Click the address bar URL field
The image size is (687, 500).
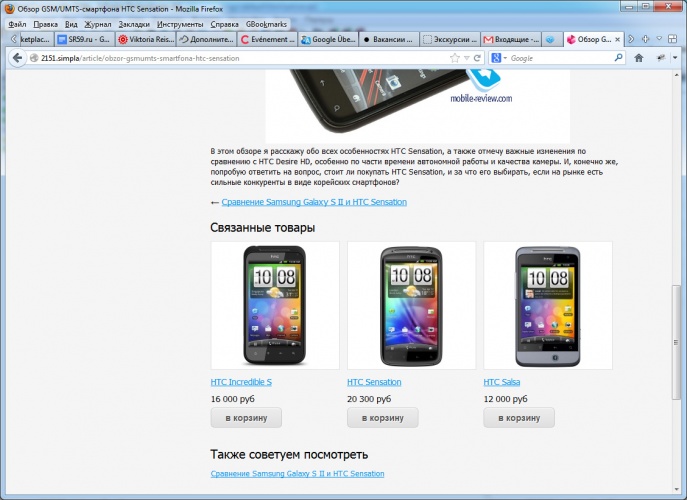tap(243, 58)
